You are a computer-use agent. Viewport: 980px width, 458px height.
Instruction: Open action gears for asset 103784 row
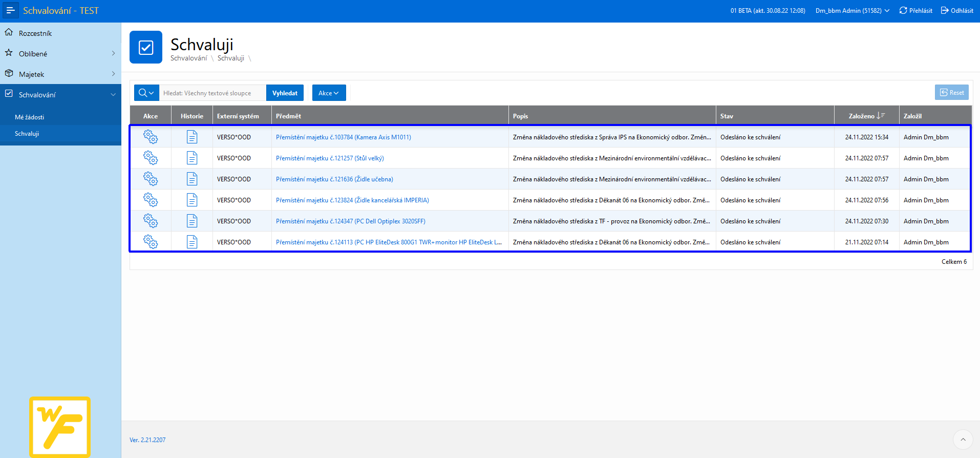pyautogui.click(x=151, y=137)
